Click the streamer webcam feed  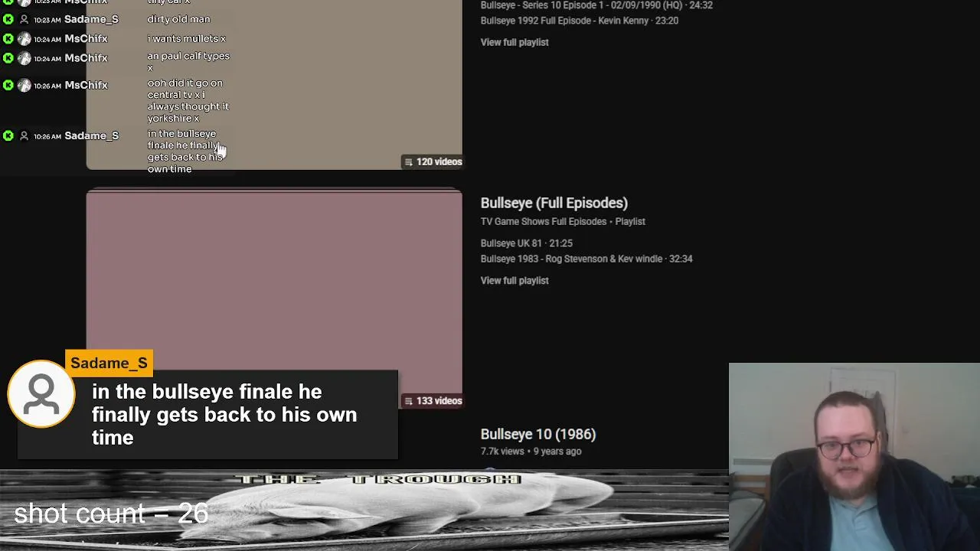click(x=854, y=457)
